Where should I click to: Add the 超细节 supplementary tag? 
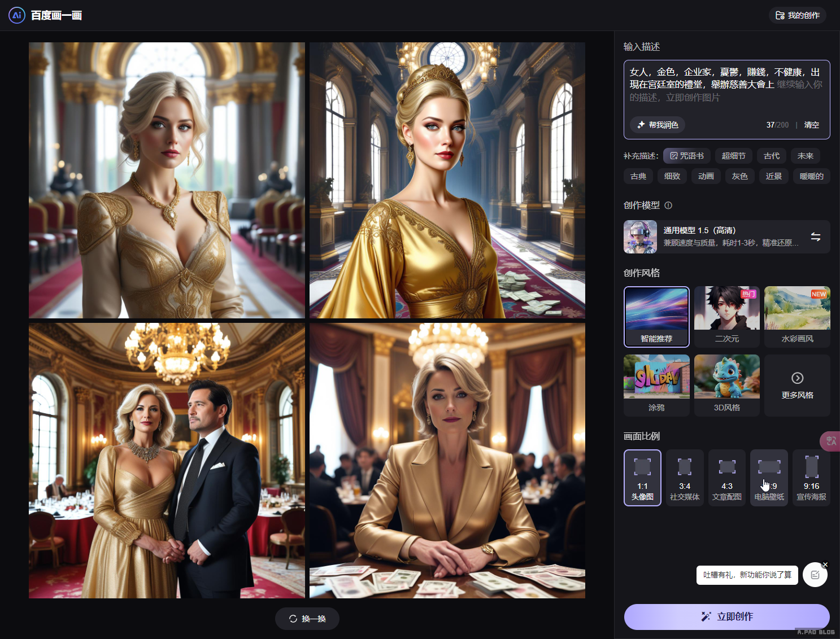(x=733, y=156)
